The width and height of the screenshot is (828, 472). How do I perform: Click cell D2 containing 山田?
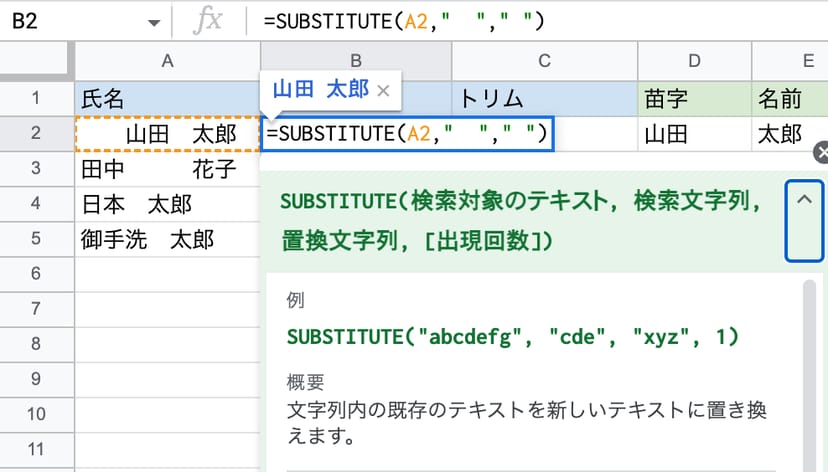click(x=694, y=133)
